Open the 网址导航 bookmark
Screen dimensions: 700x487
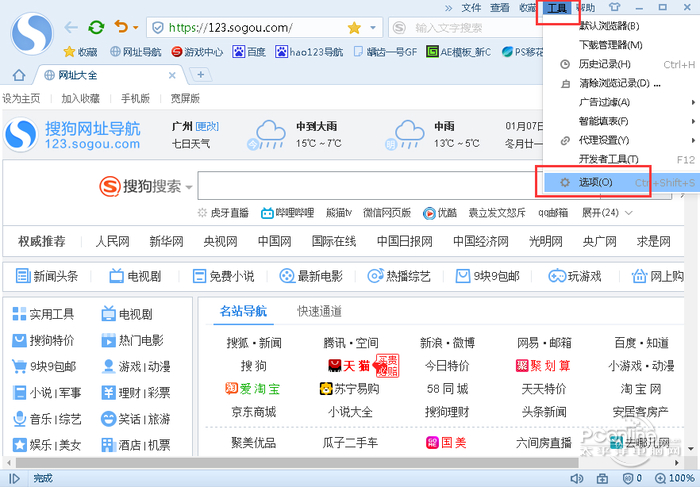point(136,52)
